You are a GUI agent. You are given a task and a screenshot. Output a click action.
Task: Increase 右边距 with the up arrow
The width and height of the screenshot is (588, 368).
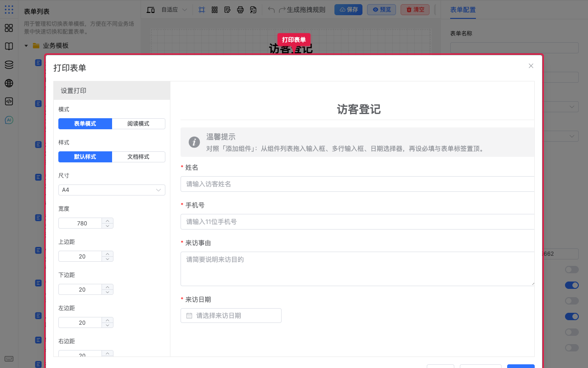tap(107, 353)
